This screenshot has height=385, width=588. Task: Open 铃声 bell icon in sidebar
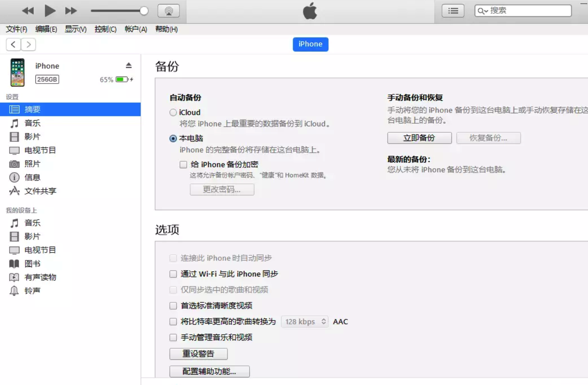pos(15,291)
